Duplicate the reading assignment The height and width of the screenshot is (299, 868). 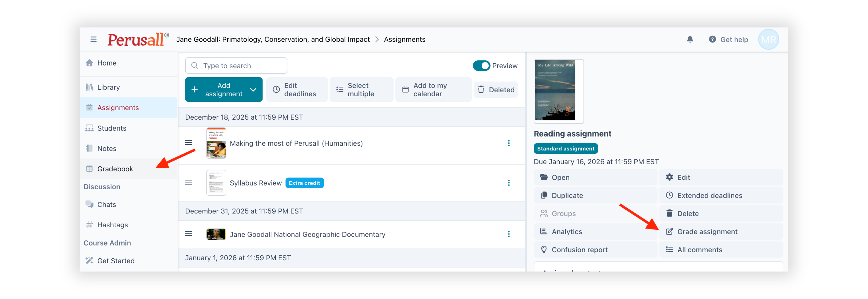tap(595, 196)
